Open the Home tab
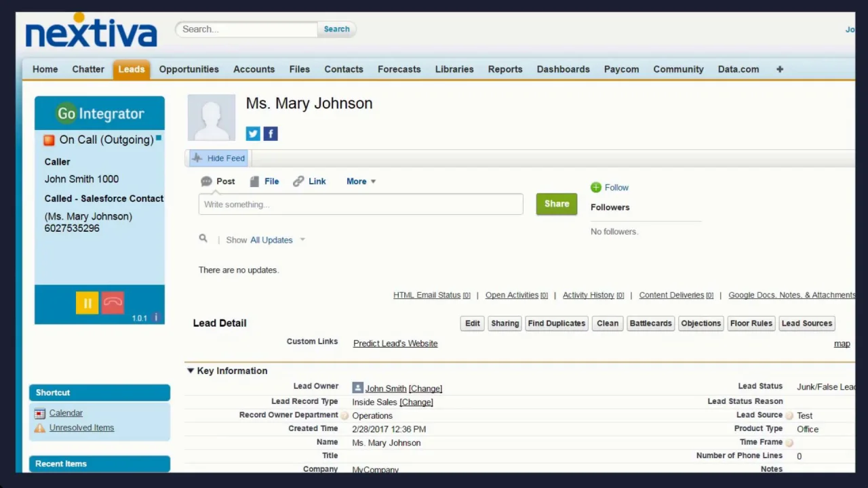The image size is (868, 488). 45,69
